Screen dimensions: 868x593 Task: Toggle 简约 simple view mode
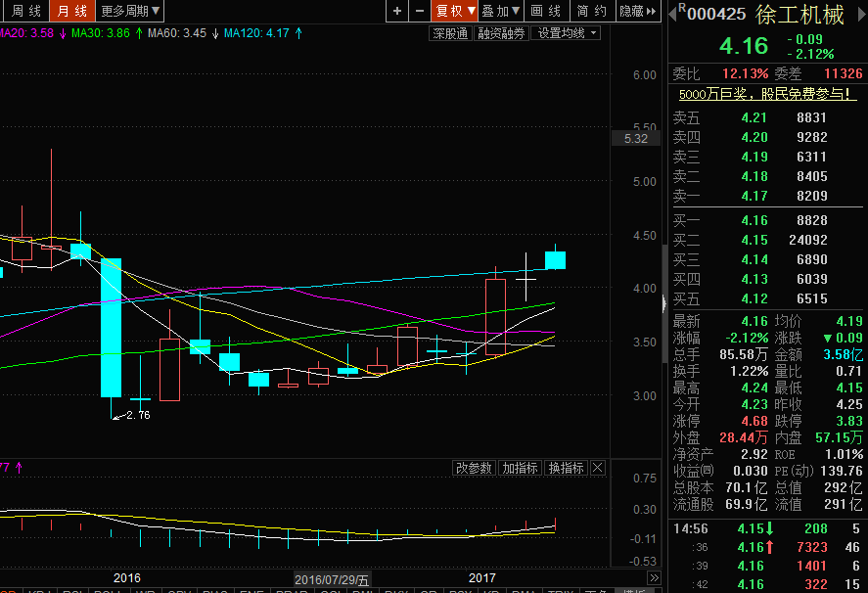point(591,11)
